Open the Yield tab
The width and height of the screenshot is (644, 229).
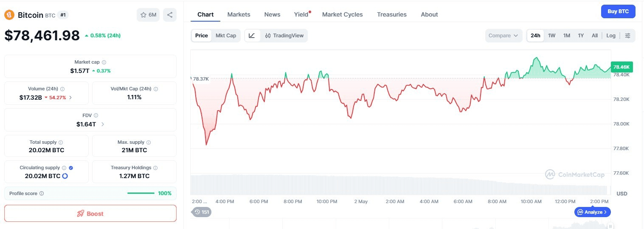(x=301, y=14)
